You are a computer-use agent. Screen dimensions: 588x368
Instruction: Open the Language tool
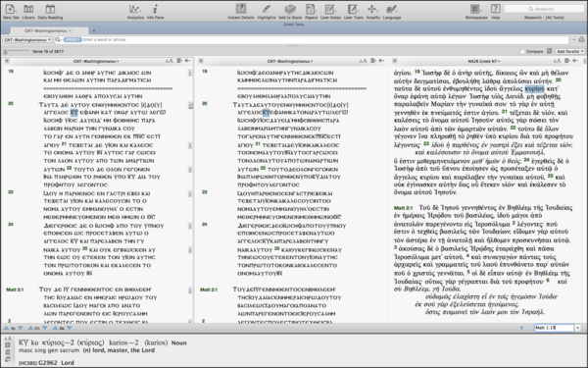coord(392,11)
